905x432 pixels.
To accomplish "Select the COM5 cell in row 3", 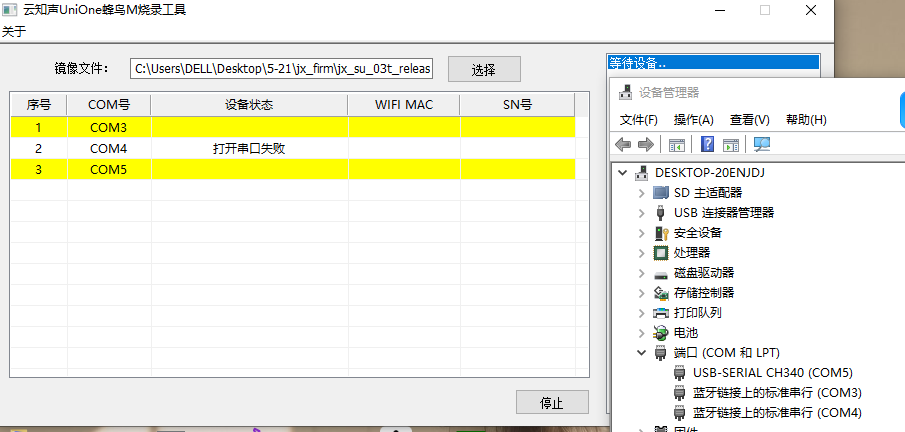I will click(109, 169).
